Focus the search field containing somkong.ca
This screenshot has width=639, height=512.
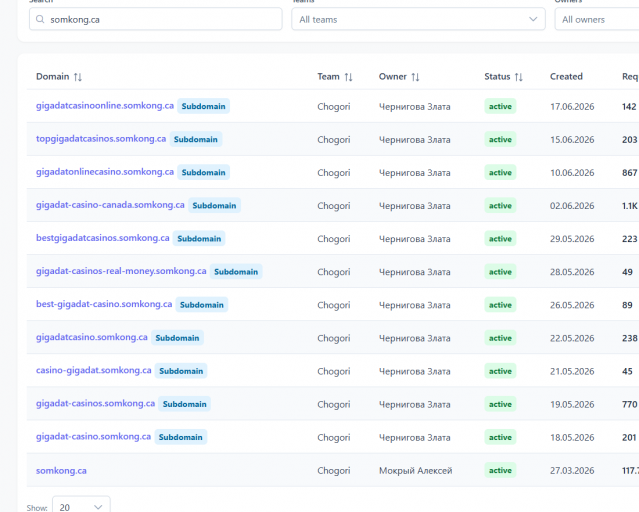[155, 19]
